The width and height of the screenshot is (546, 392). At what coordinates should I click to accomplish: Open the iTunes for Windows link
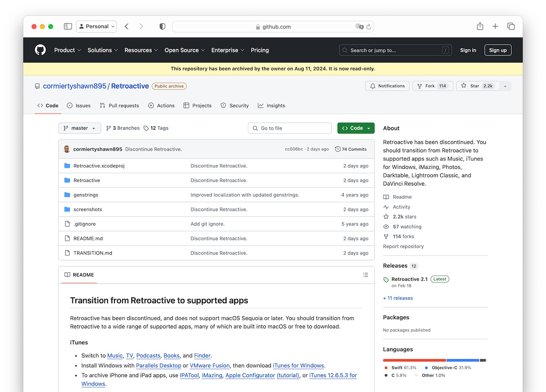298,366
